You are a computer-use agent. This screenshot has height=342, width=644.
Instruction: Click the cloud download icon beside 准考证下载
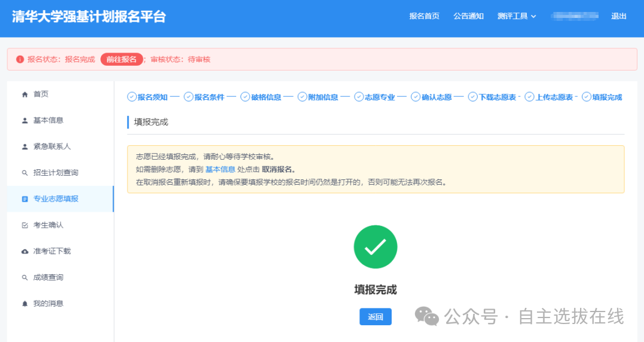click(x=25, y=251)
